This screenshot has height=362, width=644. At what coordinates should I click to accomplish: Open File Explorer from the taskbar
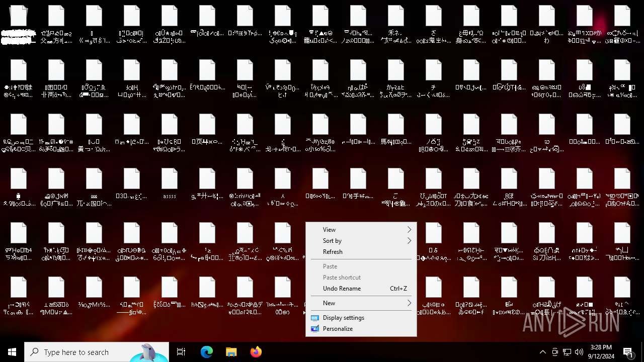point(231,352)
